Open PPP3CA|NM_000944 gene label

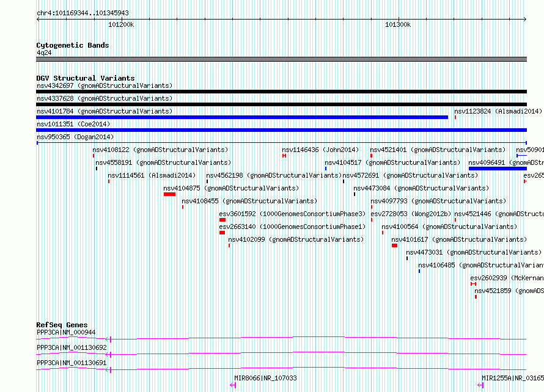66,332
